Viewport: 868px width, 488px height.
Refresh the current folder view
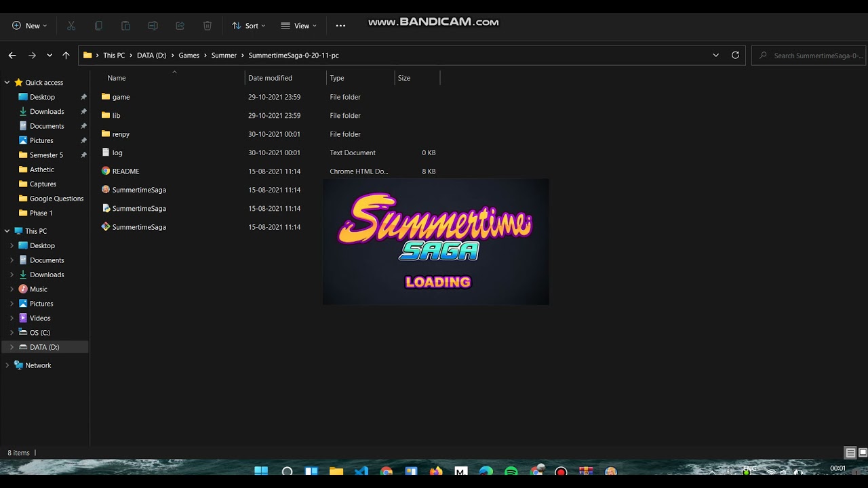coord(735,56)
